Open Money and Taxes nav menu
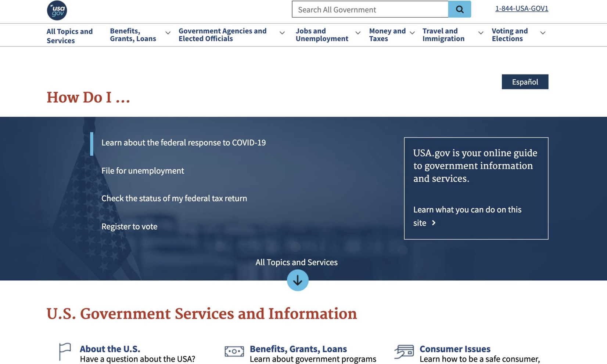The width and height of the screenshot is (607, 364). (x=387, y=35)
